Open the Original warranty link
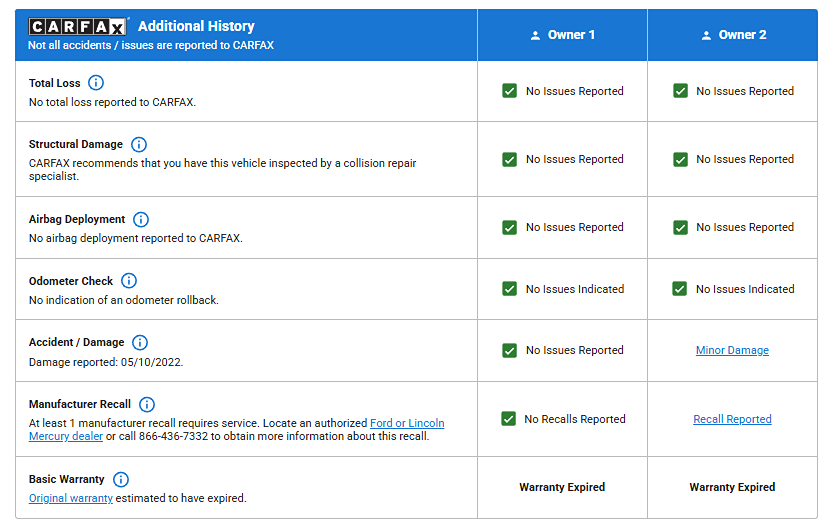The height and width of the screenshot is (524, 822). pyautogui.click(x=70, y=498)
